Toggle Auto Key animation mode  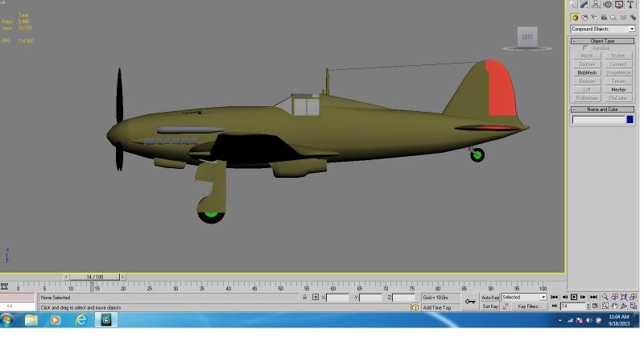point(490,297)
